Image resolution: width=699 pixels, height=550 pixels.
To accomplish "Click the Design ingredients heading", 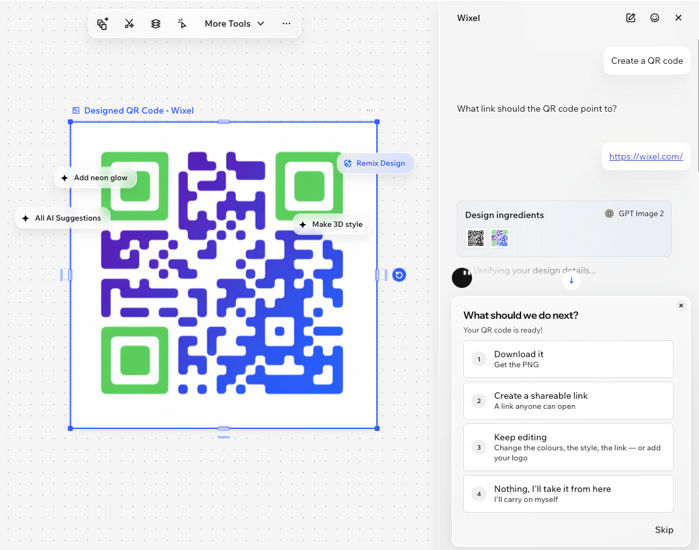I will (504, 215).
